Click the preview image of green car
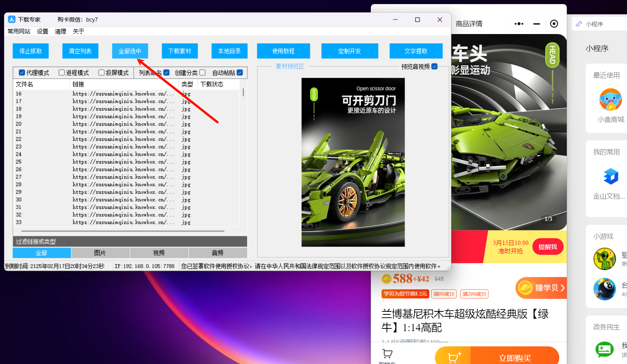Image resolution: width=627 pixels, height=364 pixels. coord(353,162)
